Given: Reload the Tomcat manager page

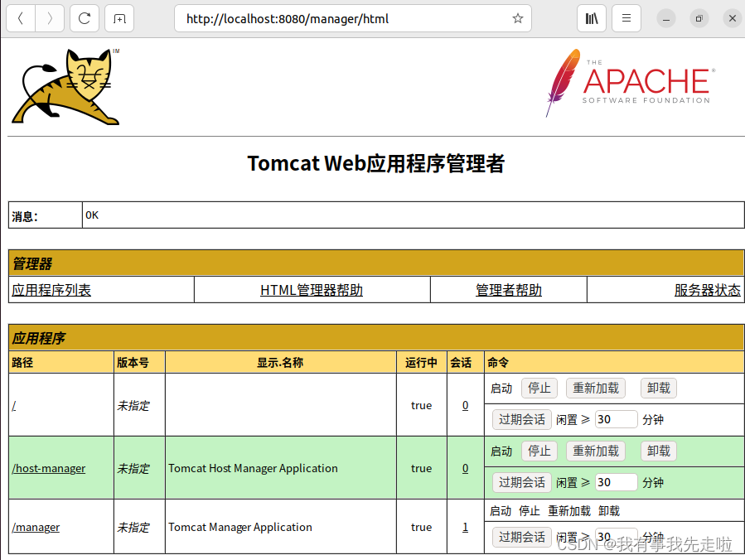Looking at the screenshot, I should (x=85, y=18).
